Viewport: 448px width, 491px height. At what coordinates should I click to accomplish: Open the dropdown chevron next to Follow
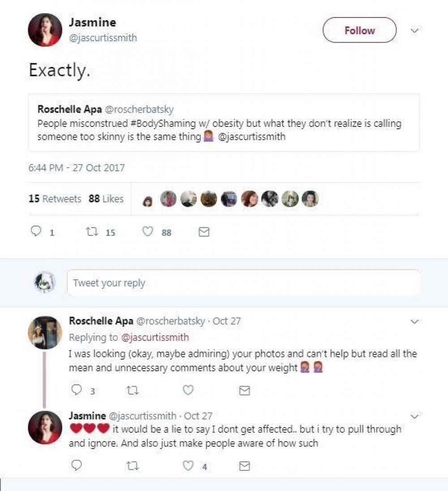click(415, 31)
